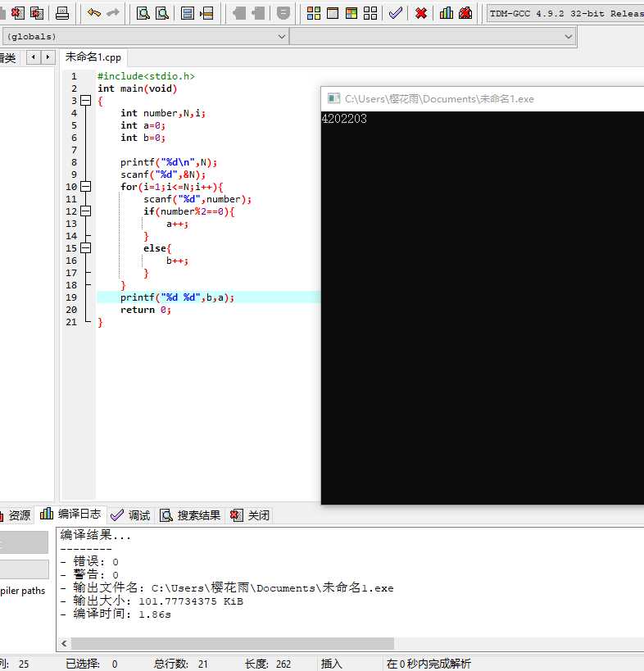Compile the program with the four-color grid icon
The image size is (644, 671).
(314, 13)
